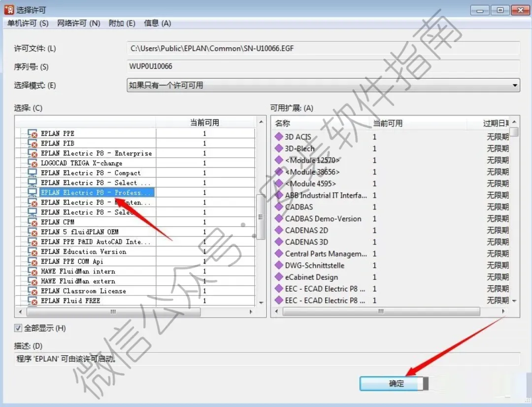Click the license list horizontal scrollbar thumb

tap(113, 311)
